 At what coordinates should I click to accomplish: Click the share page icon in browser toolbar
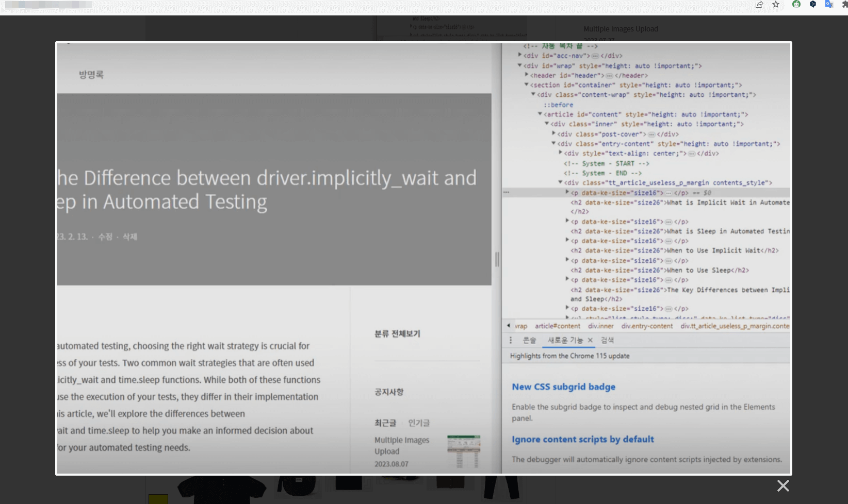759,5
